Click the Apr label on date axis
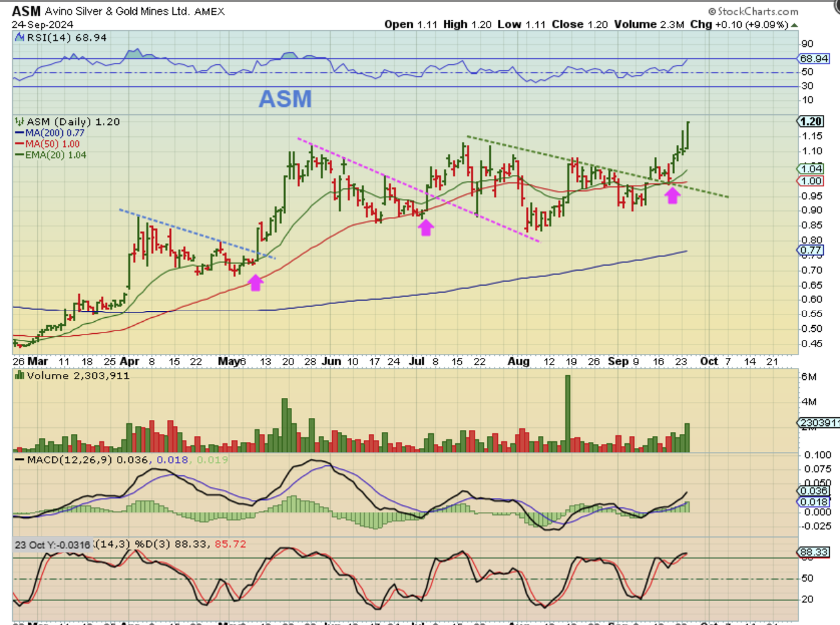Image resolution: width=840 pixels, height=625 pixels. 128,361
